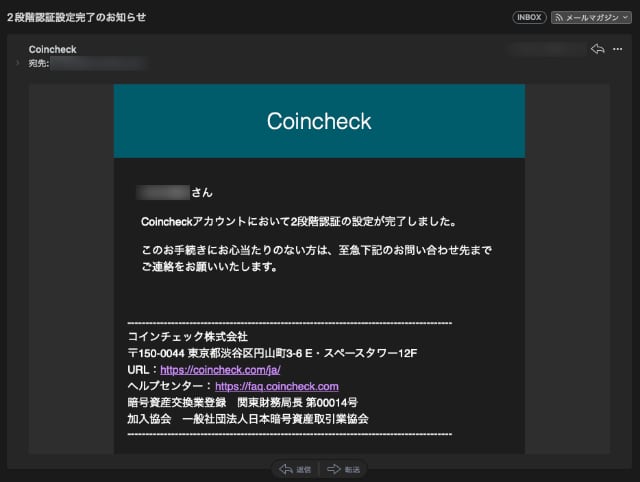The image size is (640, 482).
Task: Click the Coincheck sender name
Action: click(x=52, y=49)
